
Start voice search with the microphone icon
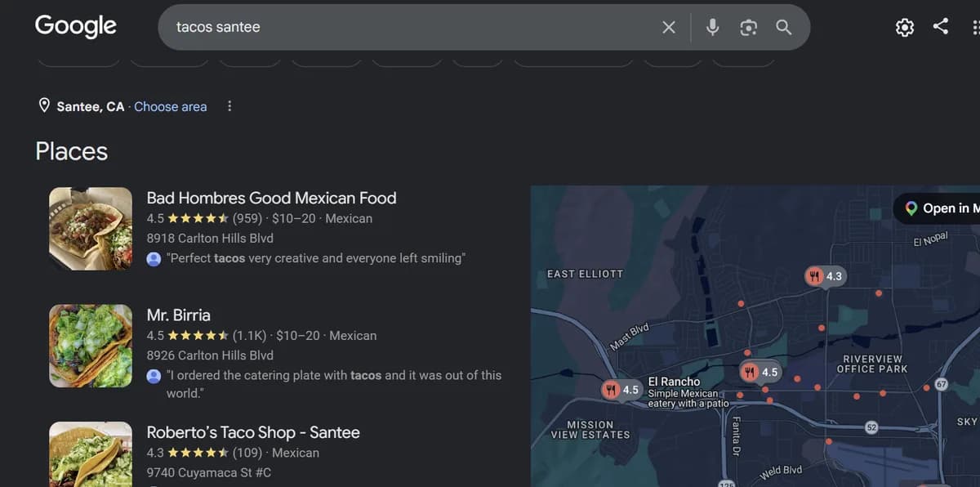[713, 27]
